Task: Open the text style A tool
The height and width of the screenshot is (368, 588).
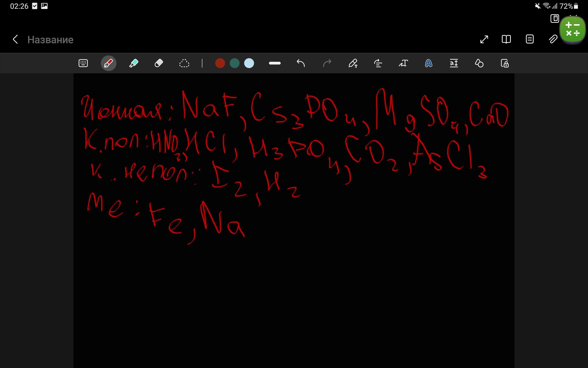Action: pos(429,63)
